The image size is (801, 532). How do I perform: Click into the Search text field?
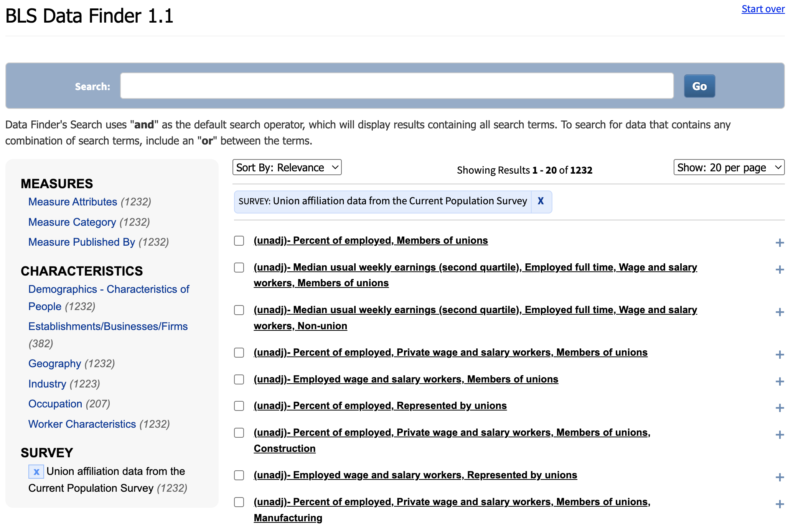397,86
